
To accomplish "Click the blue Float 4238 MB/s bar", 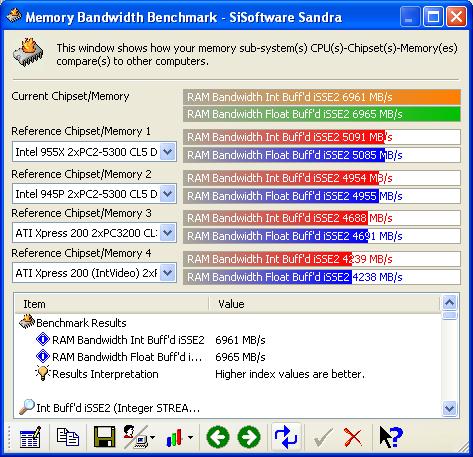I will tap(322, 277).
